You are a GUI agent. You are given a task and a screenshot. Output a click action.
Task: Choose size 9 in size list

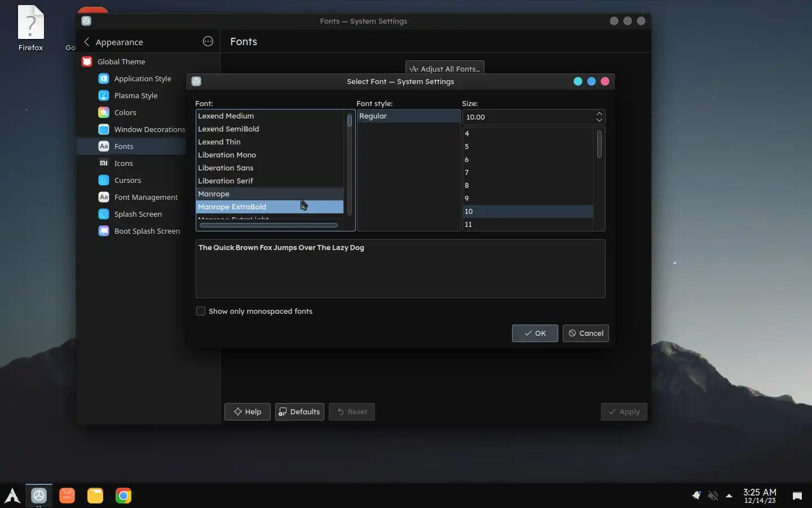click(x=528, y=198)
